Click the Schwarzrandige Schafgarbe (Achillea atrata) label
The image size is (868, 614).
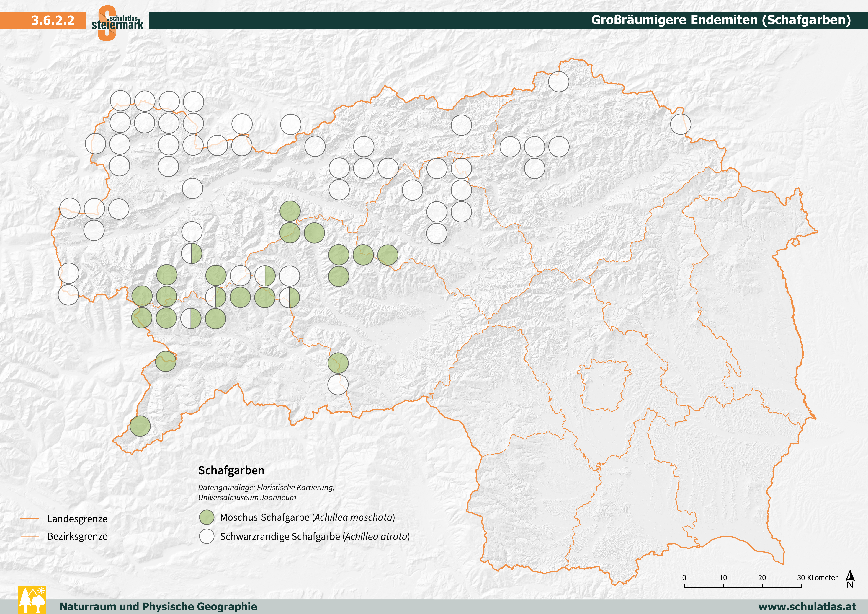315,536
